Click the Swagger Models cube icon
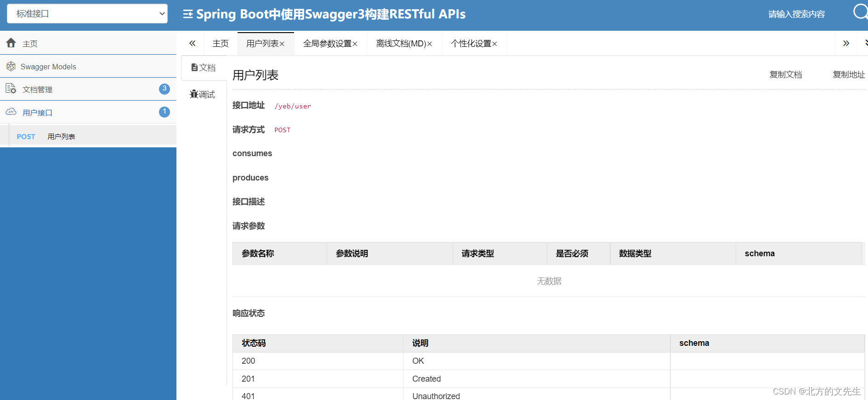 click(11, 67)
